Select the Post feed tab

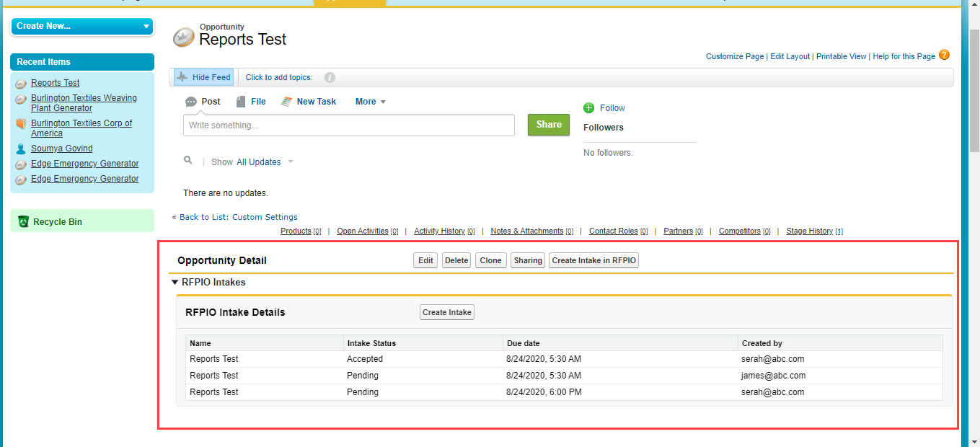tap(203, 102)
